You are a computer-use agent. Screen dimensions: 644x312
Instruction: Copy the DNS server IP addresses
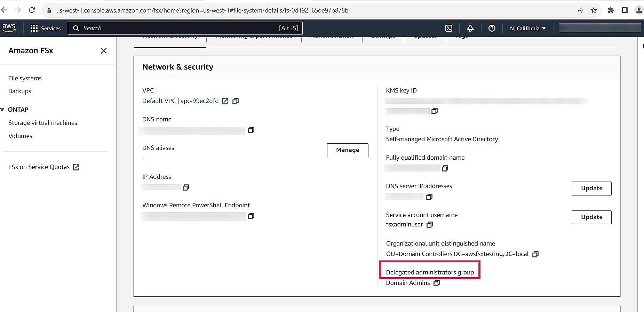pos(429,197)
